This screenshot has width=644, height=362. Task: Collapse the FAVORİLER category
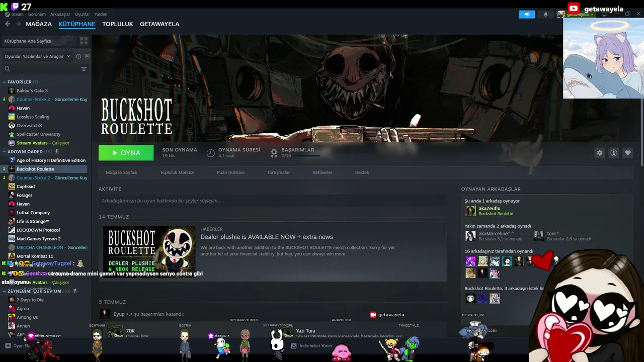[19, 82]
